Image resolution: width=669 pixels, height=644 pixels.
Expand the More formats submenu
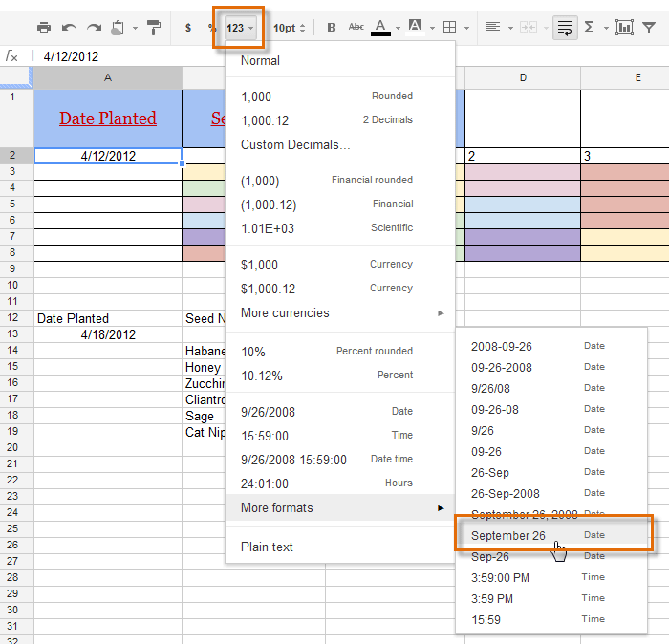[x=340, y=507]
